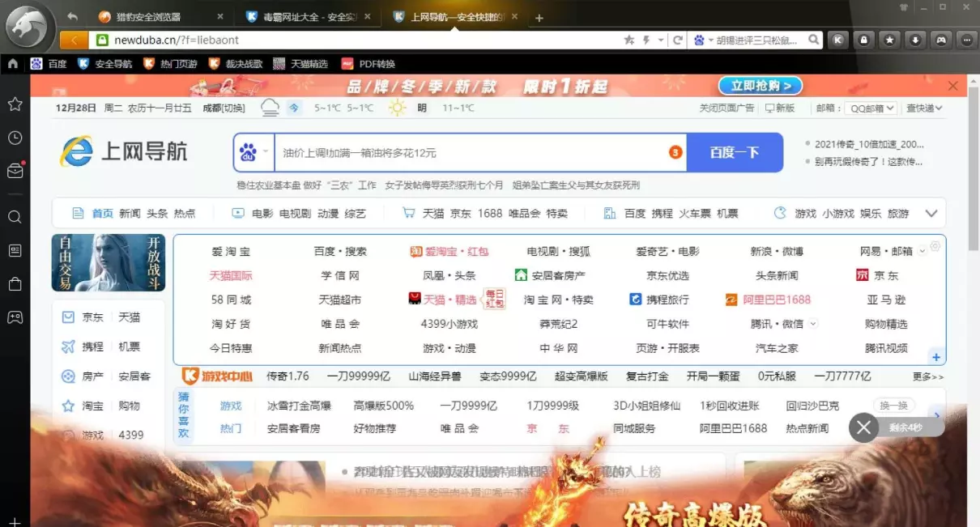Screen dimensions: 980x527
Task: Click the settings gear in site grid corner
Action: [x=935, y=246]
